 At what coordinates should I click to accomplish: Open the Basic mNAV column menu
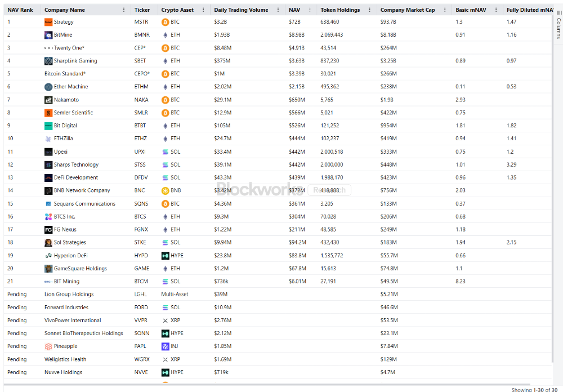495,10
